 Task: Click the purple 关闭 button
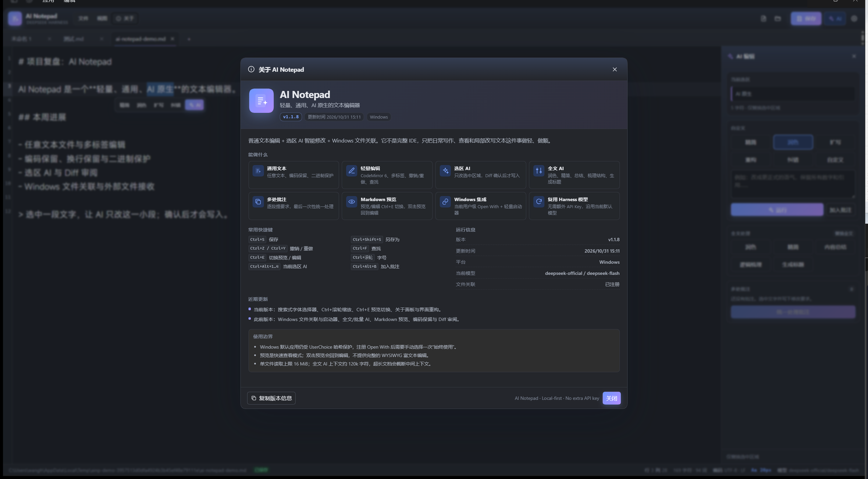[x=611, y=398]
